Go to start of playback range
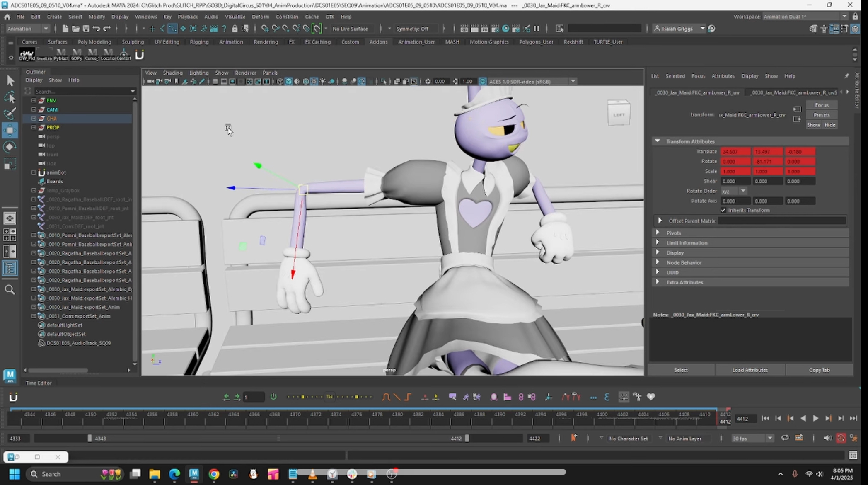Image resolution: width=868 pixels, height=485 pixels. pyautogui.click(x=765, y=419)
